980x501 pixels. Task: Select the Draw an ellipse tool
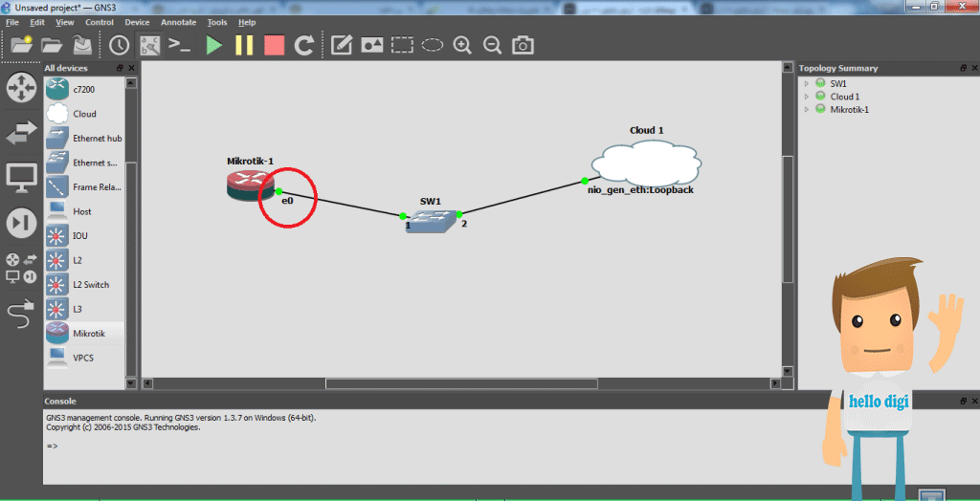pos(433,45)
